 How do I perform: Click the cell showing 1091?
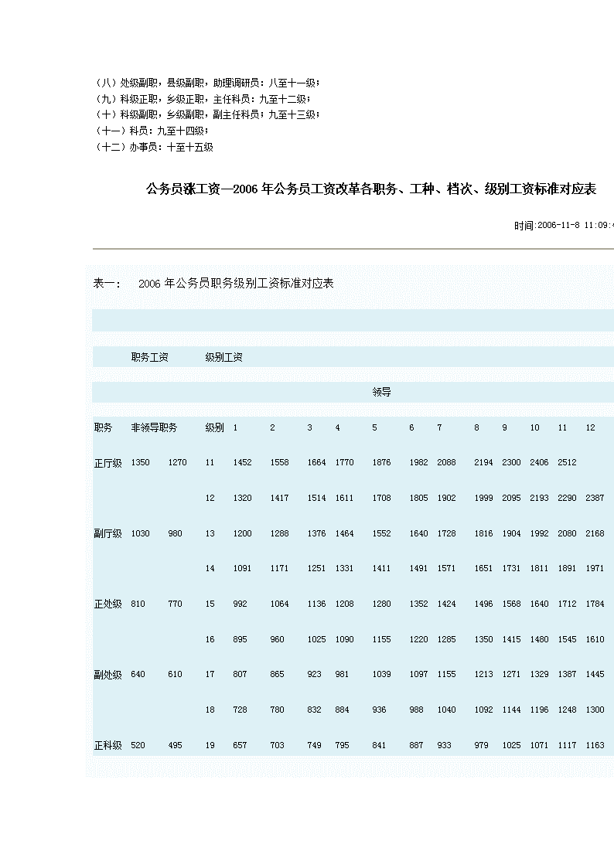coord(243,569)
